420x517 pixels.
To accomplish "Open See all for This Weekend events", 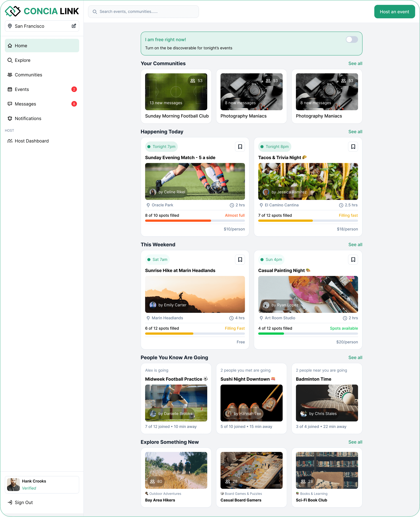I will pos(355,244).
